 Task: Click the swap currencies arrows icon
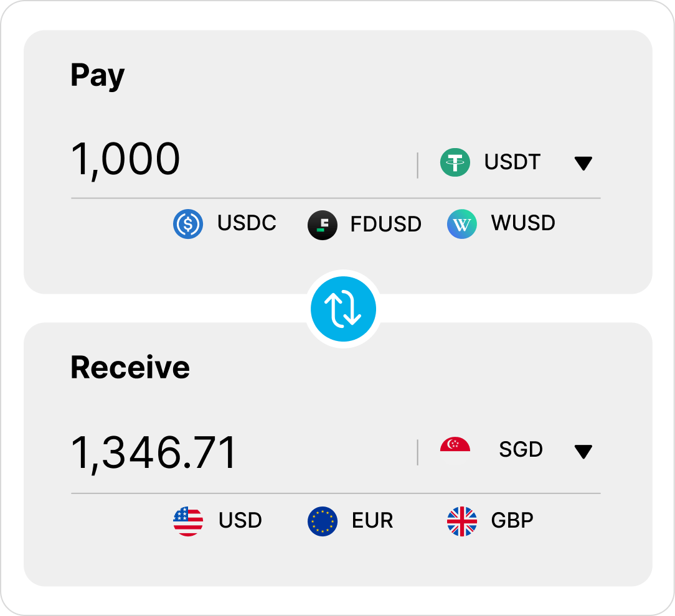[x=343, y=309]
